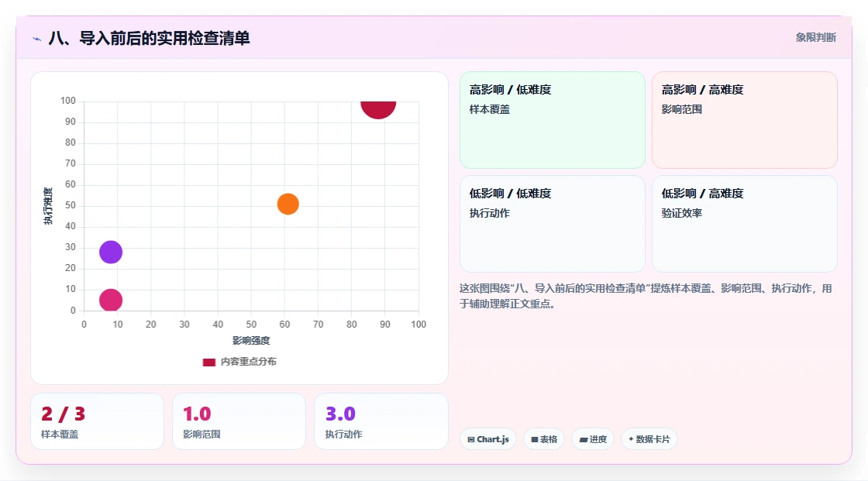Click the orange bubble in the scatter chart
The image size is (868, 481).
point(288,204)
